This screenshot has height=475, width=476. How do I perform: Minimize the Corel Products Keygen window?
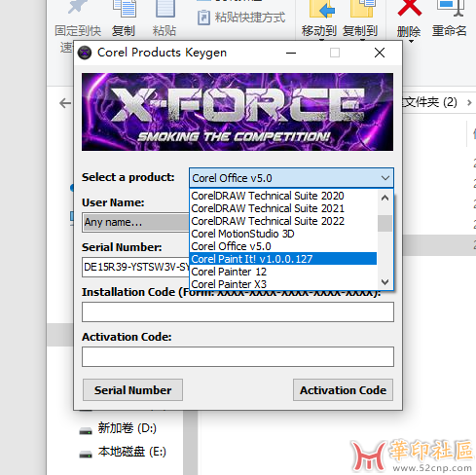pos(291,53)
